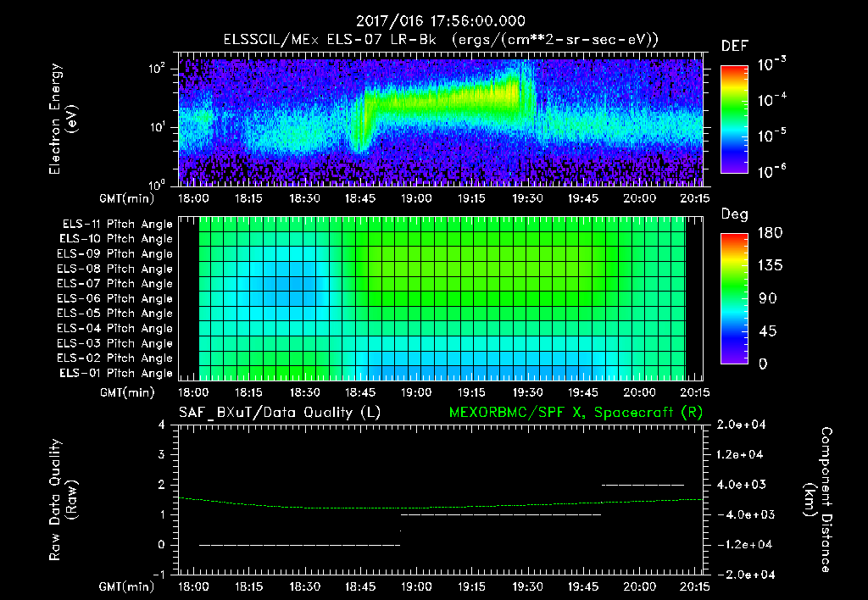Click the SAF_BXuT/Data Quality (L) legend title
This screenshot has height=600, width=868.
pos(280,413)
